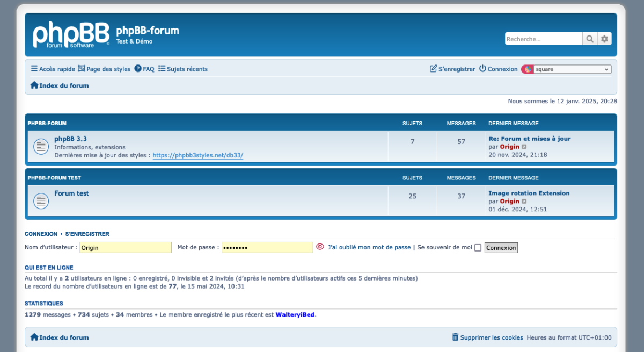View latest post icon beside Re: Forum et mises à jour
The width and height of the screenshot is (644, 352).
pos(524,147)
